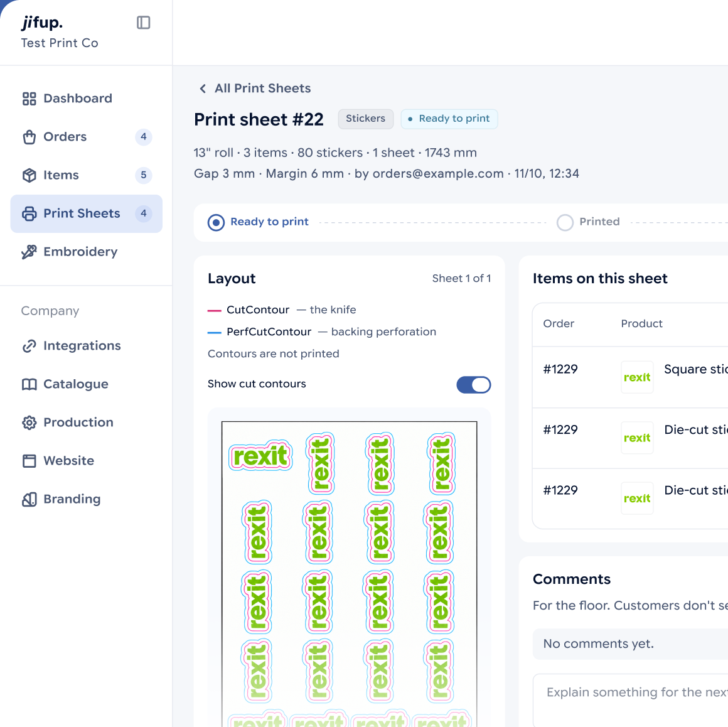
Task: Open Embroidery in the sidebar
Action: click(87, 252)
